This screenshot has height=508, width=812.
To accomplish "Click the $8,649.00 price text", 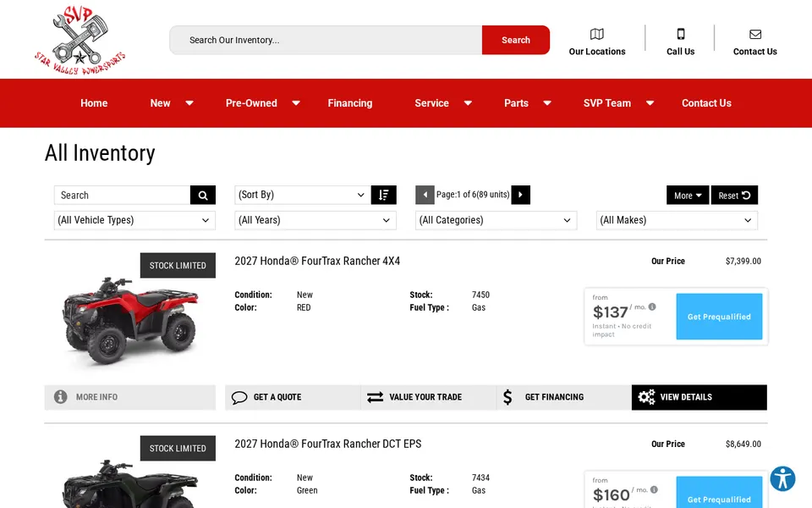I will pos(743,444).
